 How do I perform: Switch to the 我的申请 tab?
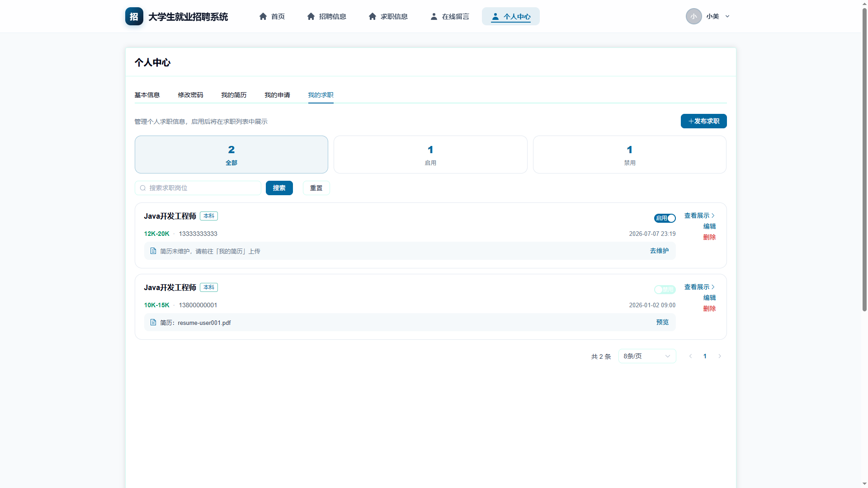(x=278, y=95)
